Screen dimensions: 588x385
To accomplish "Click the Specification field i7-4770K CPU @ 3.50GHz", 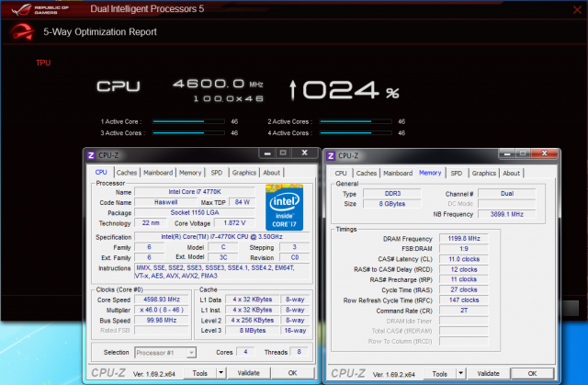I will (x=221, y=237).
